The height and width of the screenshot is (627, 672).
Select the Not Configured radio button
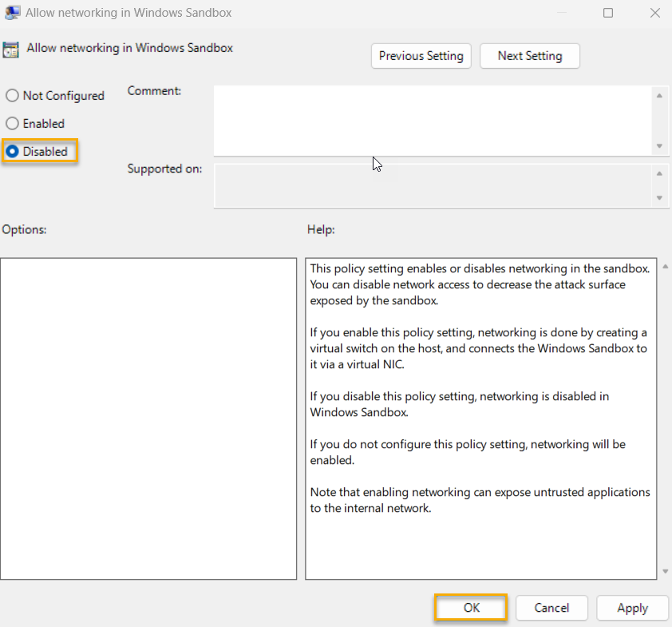pos(12,95)
